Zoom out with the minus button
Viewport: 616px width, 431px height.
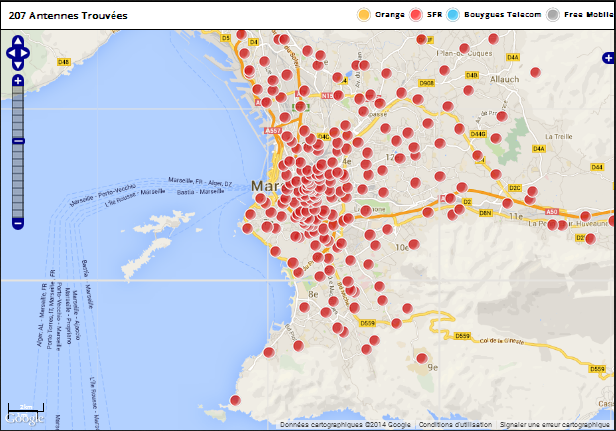(x=17, y=222)
